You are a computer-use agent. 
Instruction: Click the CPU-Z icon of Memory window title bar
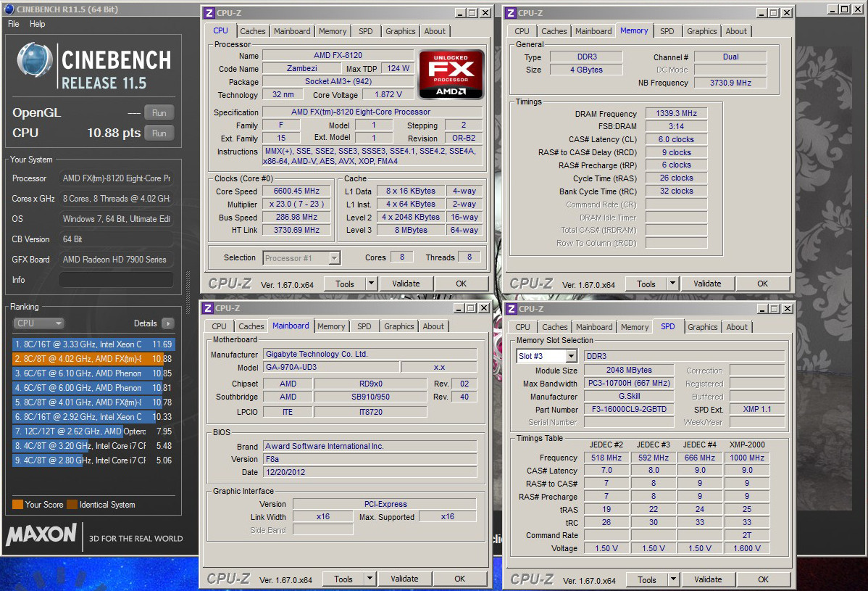(x=511, y=13)
